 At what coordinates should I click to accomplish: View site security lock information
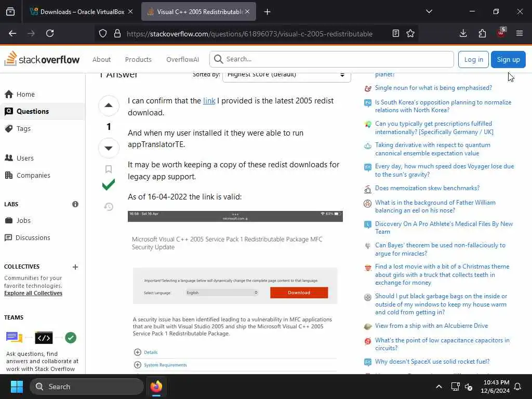tap(117, 33)
